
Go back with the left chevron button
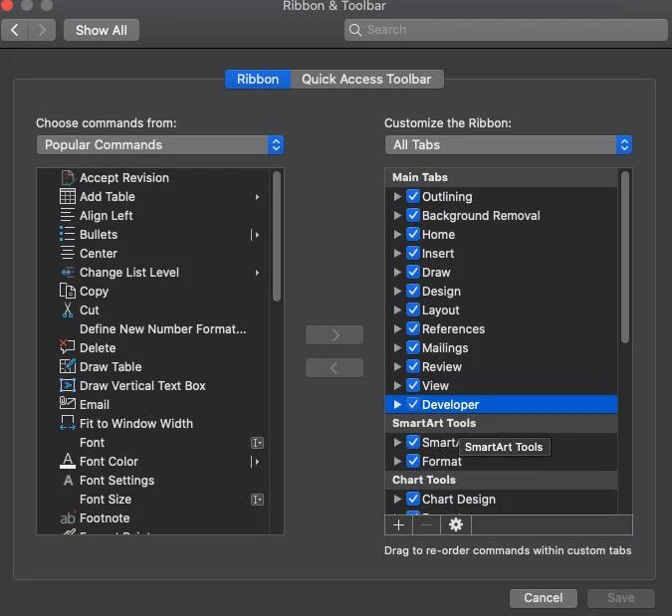[x=15, y=30]
